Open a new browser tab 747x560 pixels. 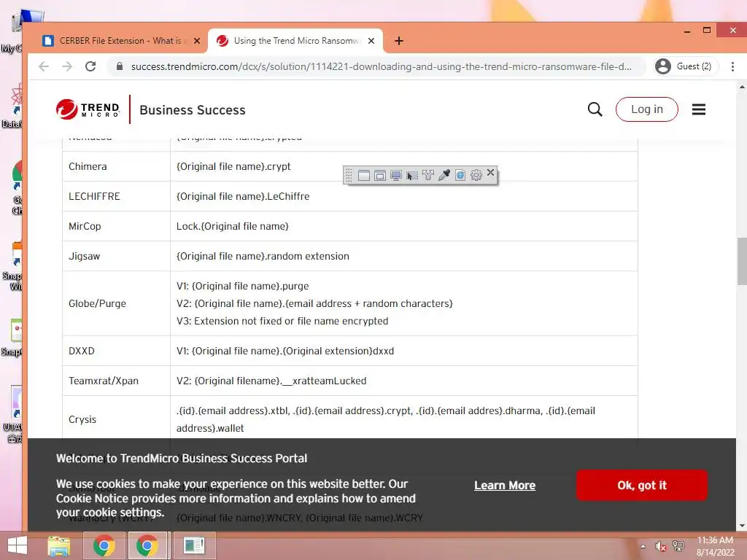[399, 41]
